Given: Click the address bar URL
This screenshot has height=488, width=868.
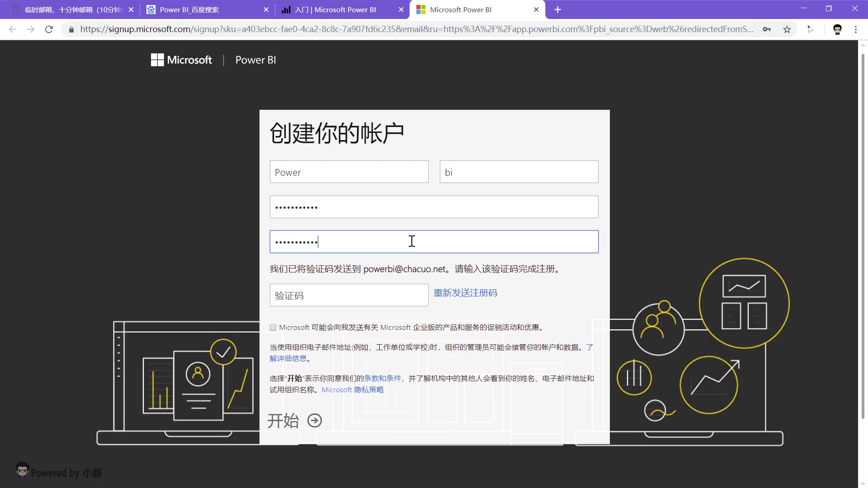Looking at the screenshot, I should pos(416,29).
